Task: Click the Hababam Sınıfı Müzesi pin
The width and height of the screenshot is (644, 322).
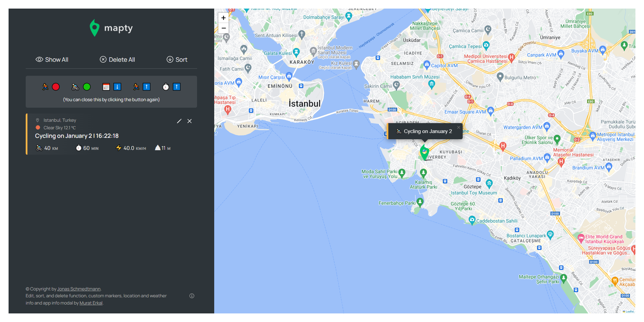Action: [432, 84]
